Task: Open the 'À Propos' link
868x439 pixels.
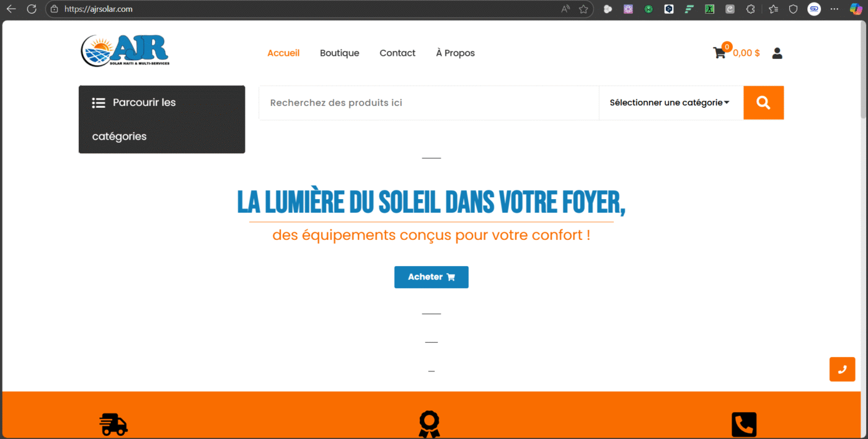Action: click(455, 53)
